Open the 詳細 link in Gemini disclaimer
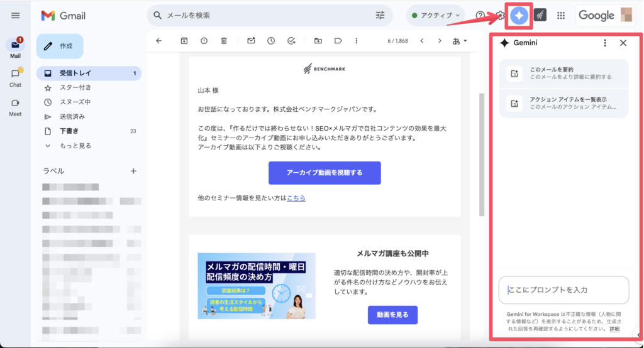This screenshot has width=644, height=348. pos(614,329)
